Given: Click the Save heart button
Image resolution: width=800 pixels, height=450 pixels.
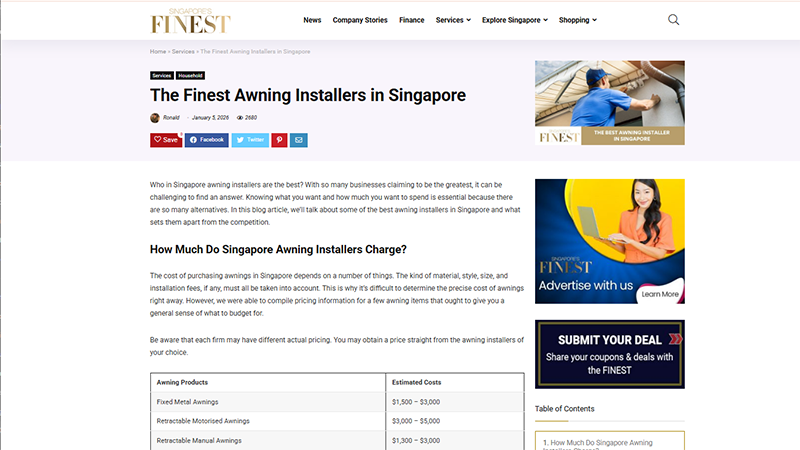Looking at the screenshot, I should [x=166, y=140].
